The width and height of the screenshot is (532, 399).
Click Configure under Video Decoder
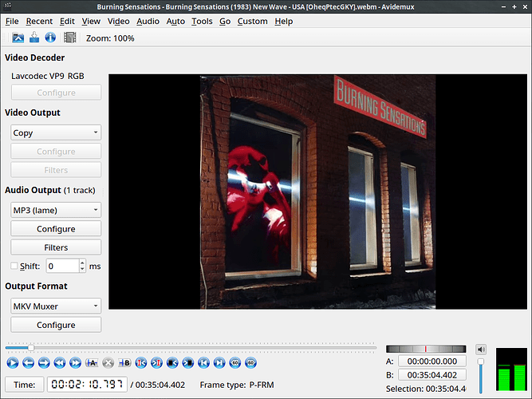pyautogui.click(x=56, y=93)
